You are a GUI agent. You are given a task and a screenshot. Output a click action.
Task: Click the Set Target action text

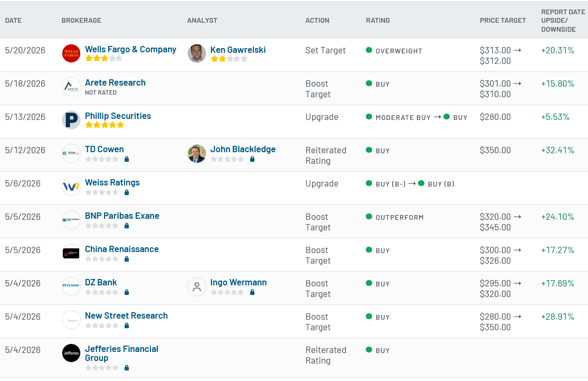click(x=326, y=50)
